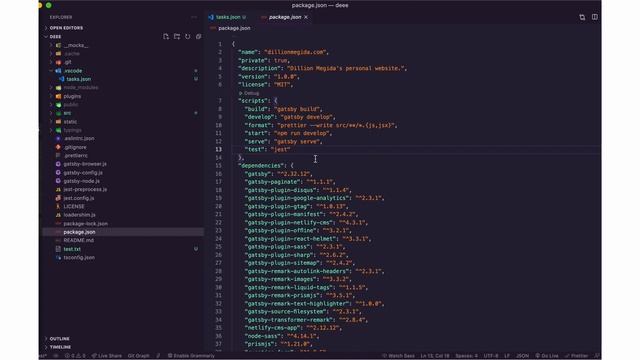Viewport: 640px width, 360px height.
Task: Click the "license": "MIT" line
Action: click(x=265, y=84)
